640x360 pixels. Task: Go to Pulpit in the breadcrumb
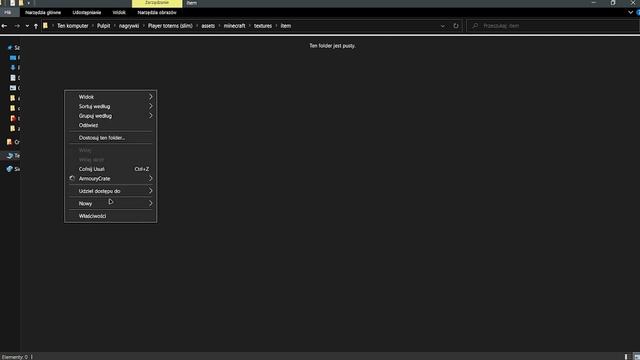pyautogui.click(x=103, y=26)
